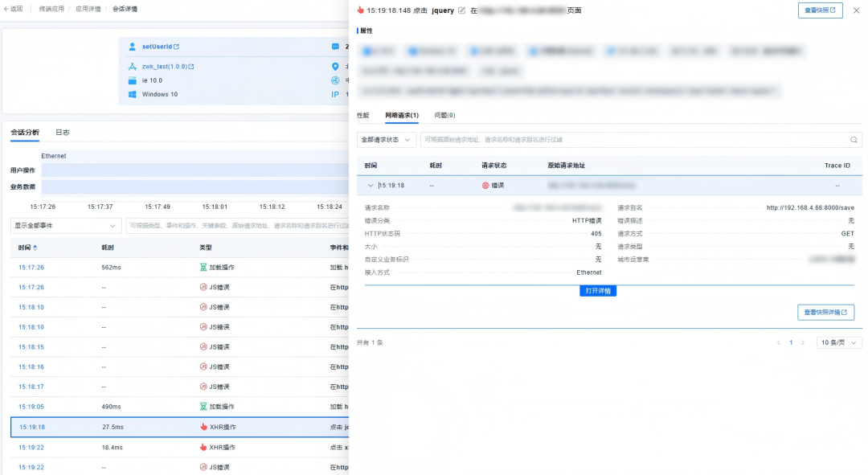Click the 查看快照详情 button
The image size is (868, 475).
pyautogui.click(x=825, y=312)
